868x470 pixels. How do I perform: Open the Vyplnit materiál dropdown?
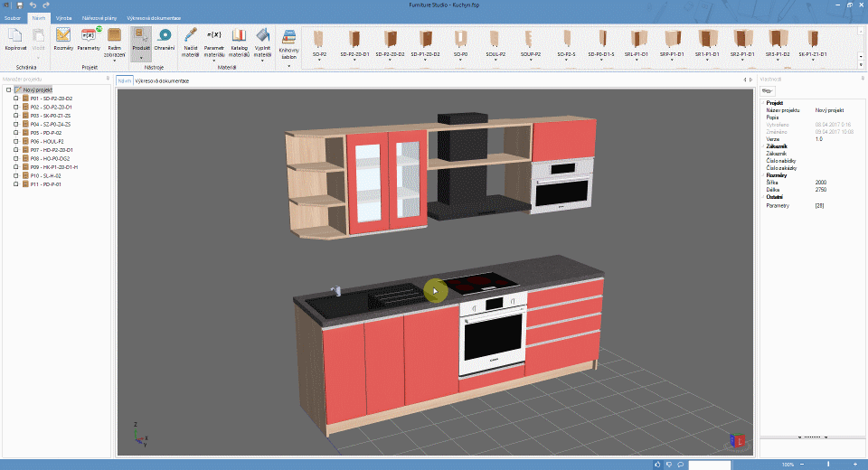(262, 60)
